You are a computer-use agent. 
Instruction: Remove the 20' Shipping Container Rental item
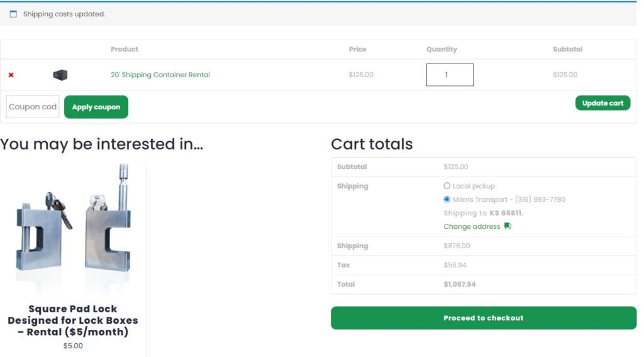11,75
